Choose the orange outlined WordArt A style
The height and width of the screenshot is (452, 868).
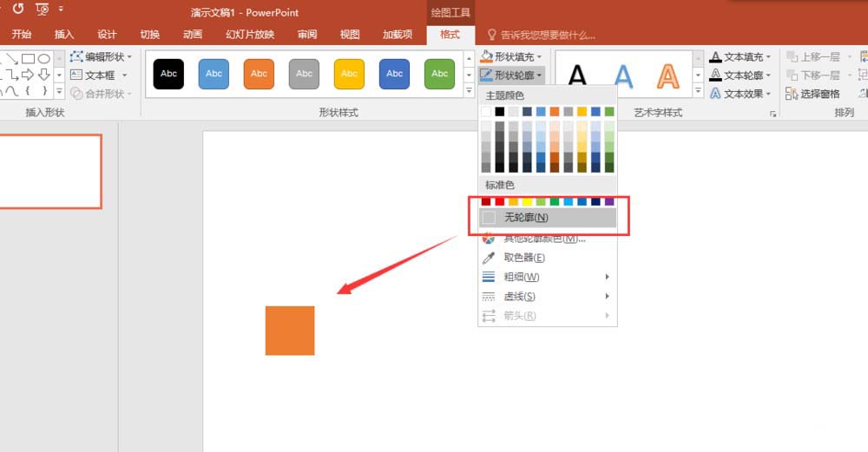[x=668, y=75]
